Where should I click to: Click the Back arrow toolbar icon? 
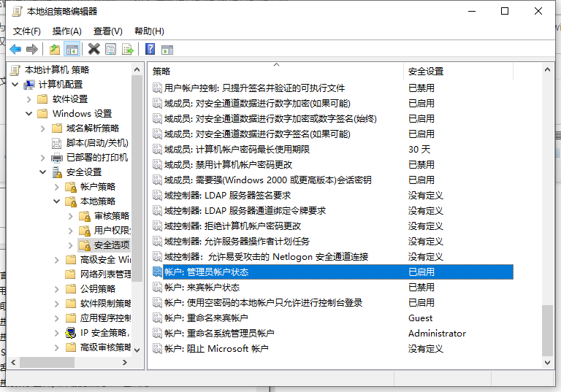point(15,50)
